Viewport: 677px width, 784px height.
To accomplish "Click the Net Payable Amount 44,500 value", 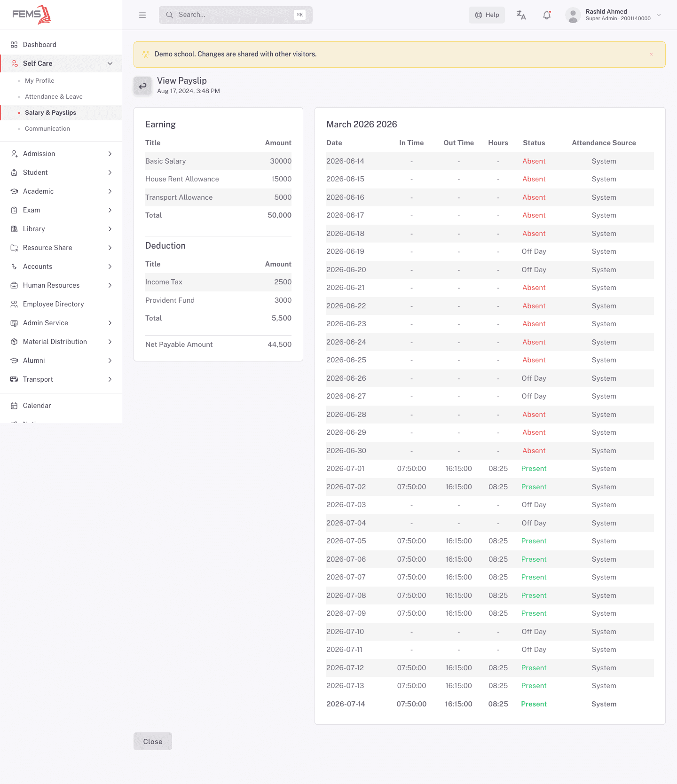I will click(x=279, y=345).
